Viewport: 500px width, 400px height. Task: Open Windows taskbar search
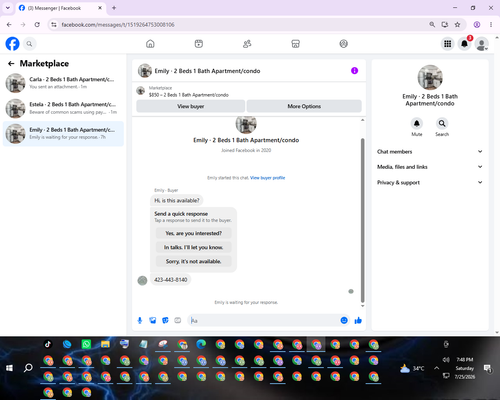pyautogui.click(x=28, y=368)
